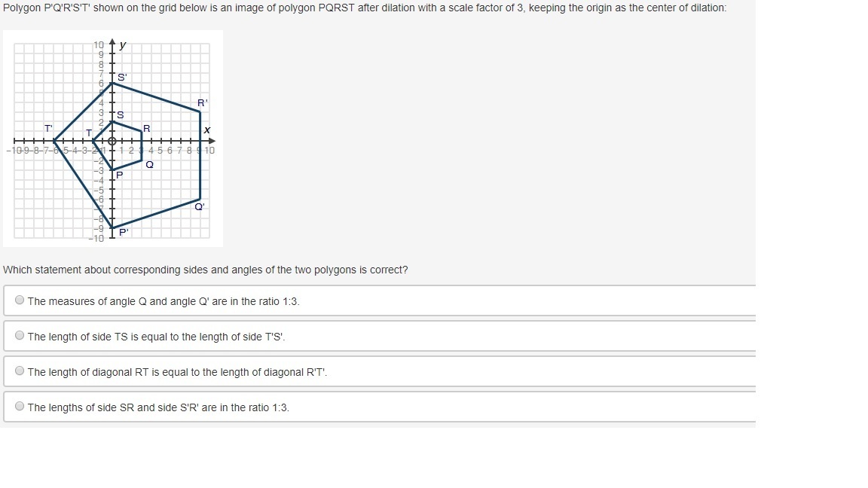Click the answer text 'The lengths of side SR and side S'R''

click(x=158, y=407)
